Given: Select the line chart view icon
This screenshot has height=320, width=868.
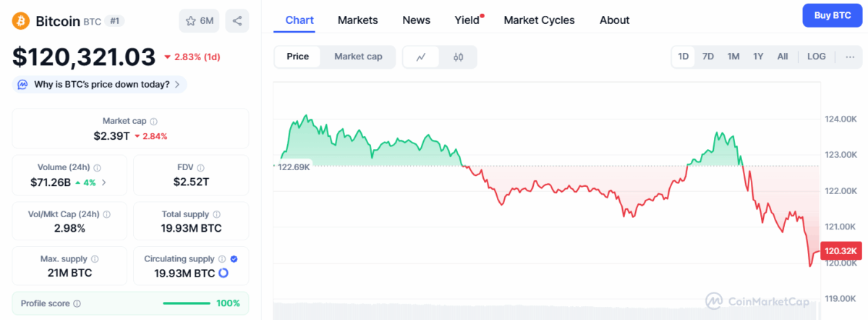Looking at the screenshot, I should [x=421, y=56].
